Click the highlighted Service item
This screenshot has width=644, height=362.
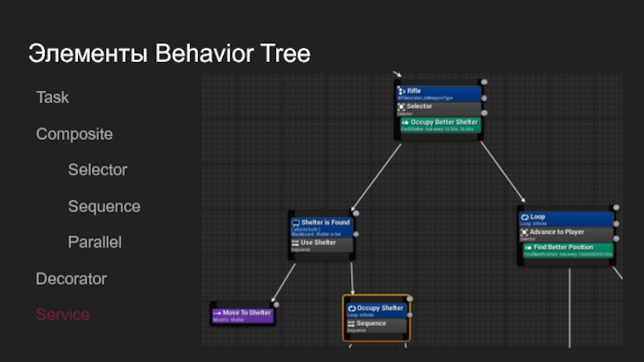[x=63, y=315]
